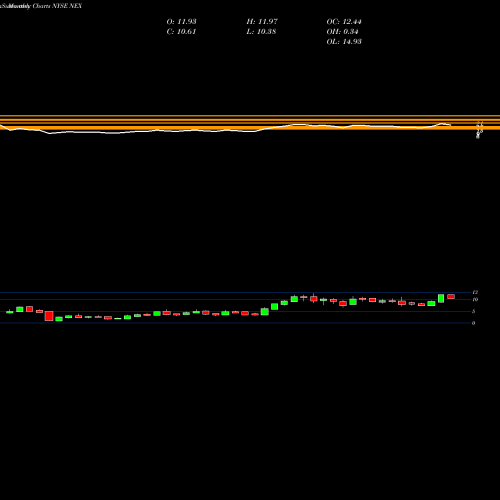The height and width of the screenshot is (500, 500).
Task: Click the 'Charts NYSE NEX' chart title
Action: 57,6
